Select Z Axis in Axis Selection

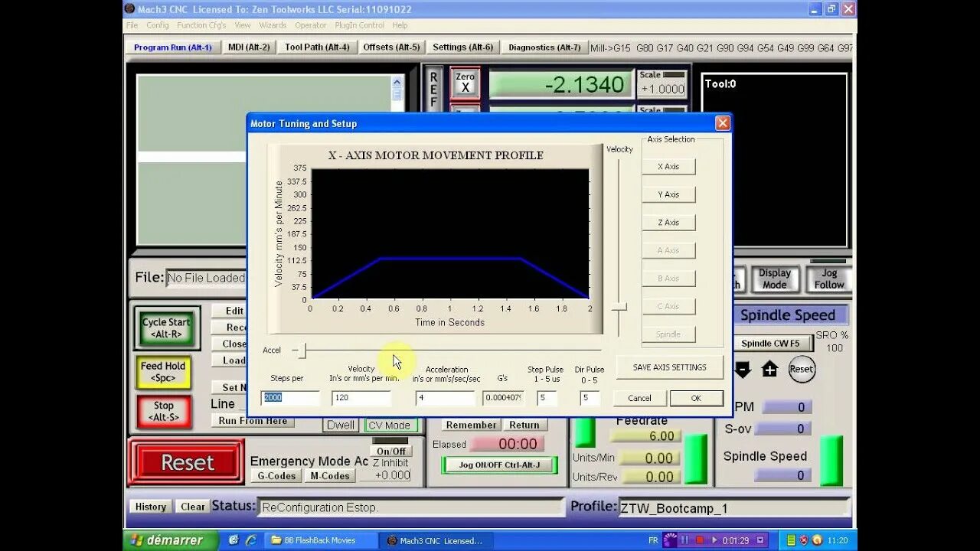[668, 223]
